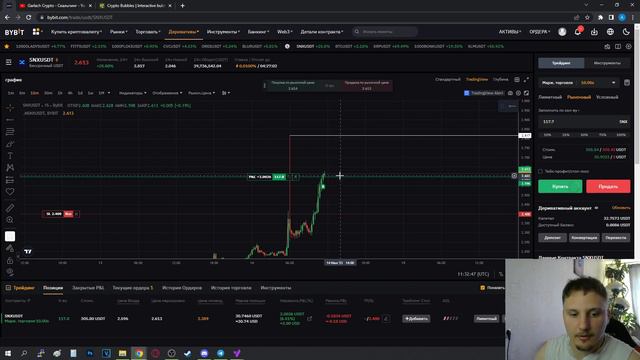The width and height of the screenshot is (640, 360).
Task: Click 100% quantity slider mark
Action: point(621,135)
